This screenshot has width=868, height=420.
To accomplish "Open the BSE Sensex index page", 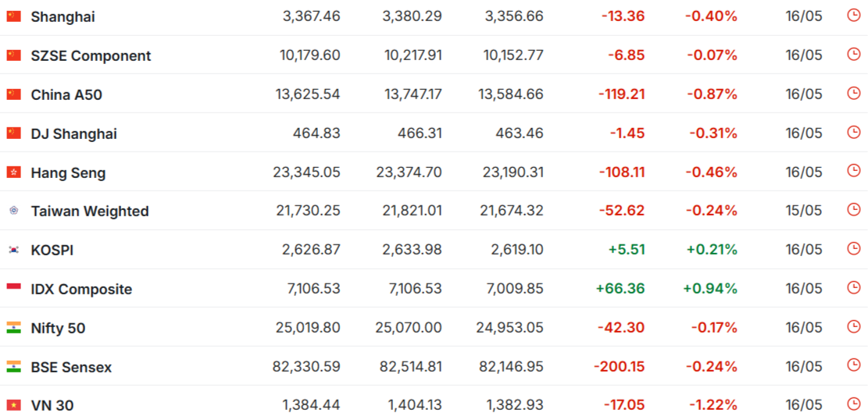I will (x=71, y=367).
